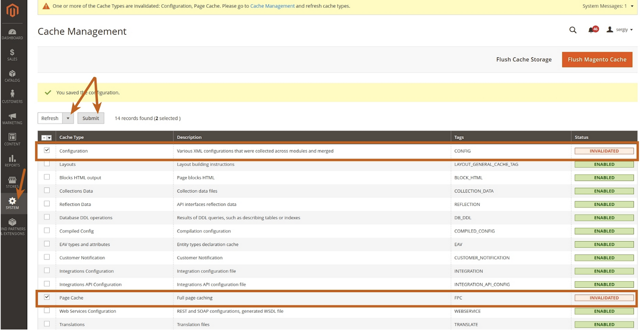
Task: Open the Content layout icon
Action: [x=12, y=137]
